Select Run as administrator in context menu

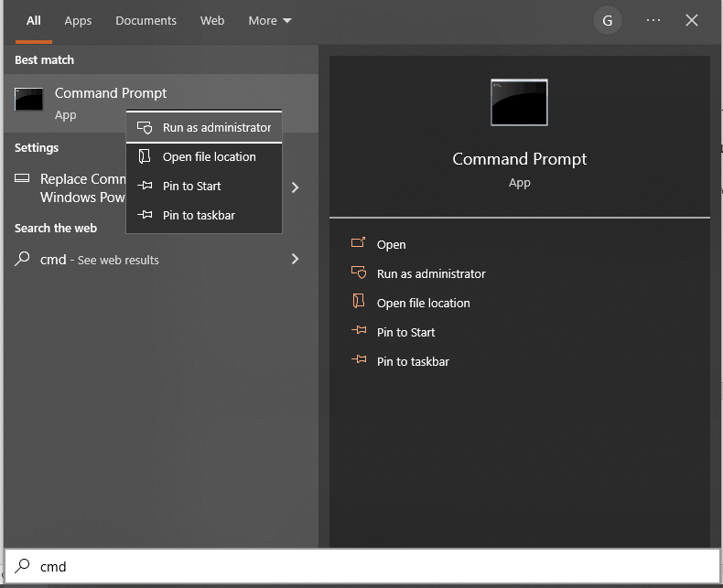204,127
